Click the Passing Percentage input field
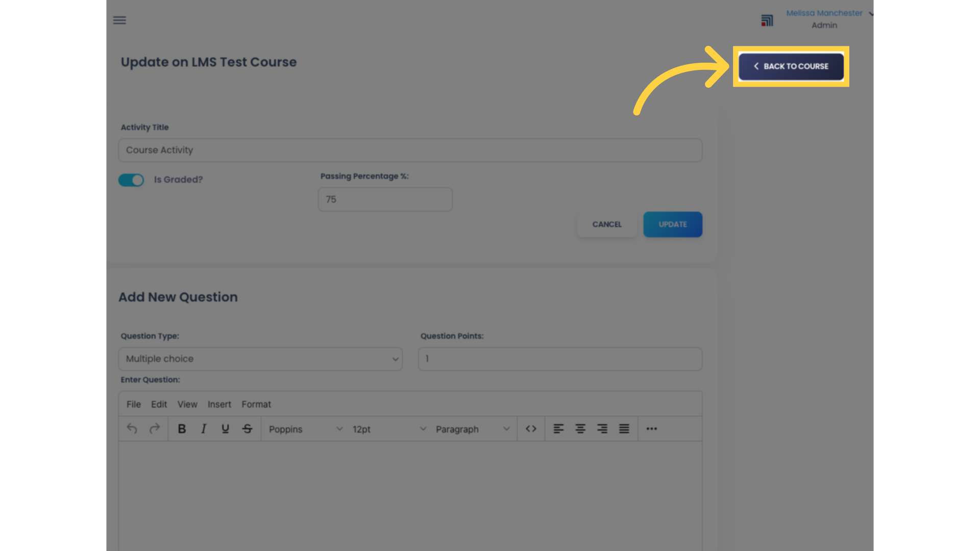The height and width of the screenshot is (551, 980). point(385,199)
